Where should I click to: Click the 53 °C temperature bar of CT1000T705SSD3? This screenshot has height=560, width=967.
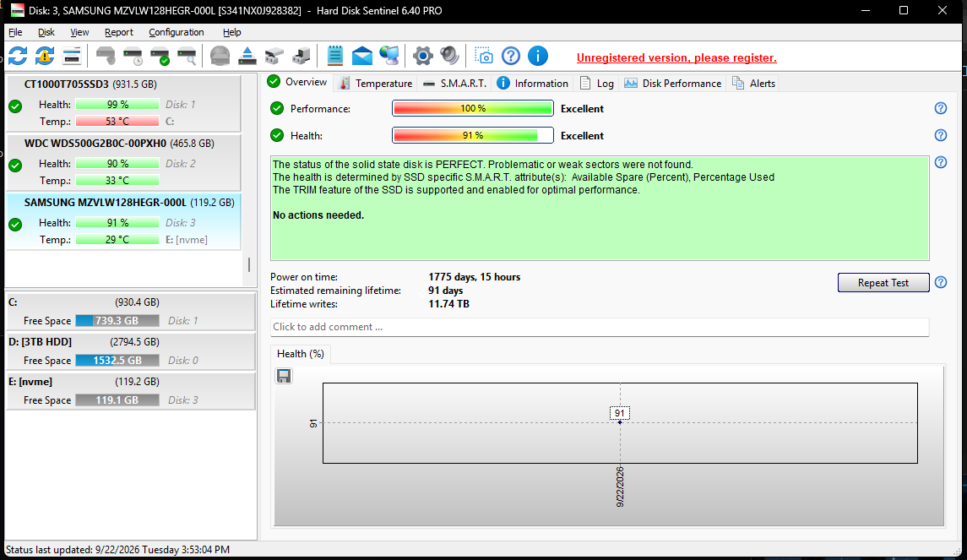[117, 122]
